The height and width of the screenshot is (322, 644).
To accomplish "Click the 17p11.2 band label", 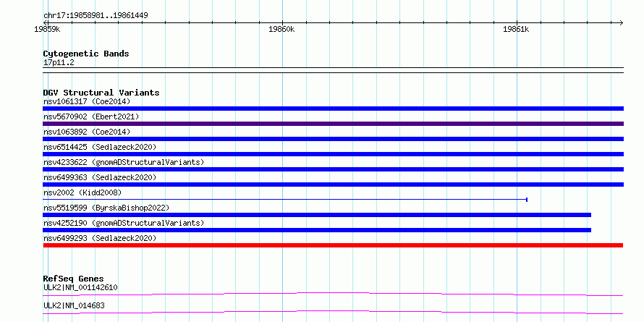I will (59, 63).
